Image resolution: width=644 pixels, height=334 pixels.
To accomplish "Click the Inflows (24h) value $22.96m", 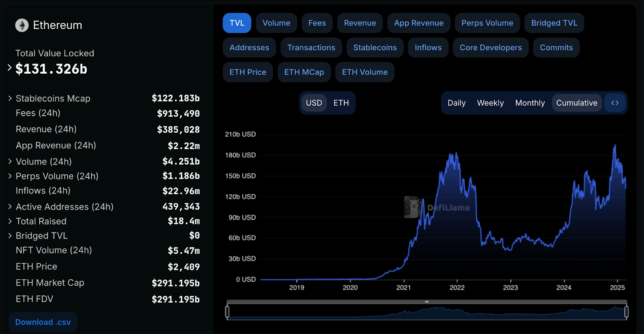I will click(x=181, y=191).
